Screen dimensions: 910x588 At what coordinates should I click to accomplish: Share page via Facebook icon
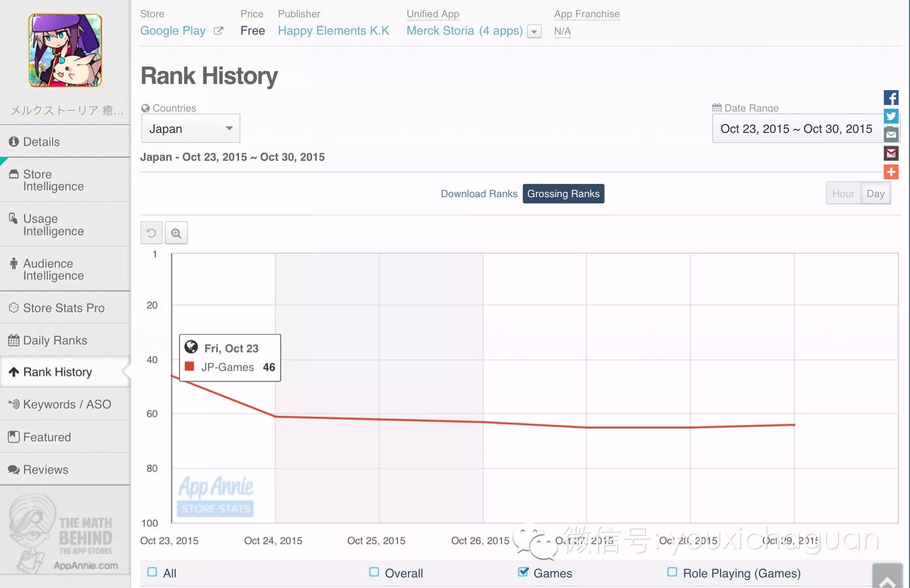[x=890, y=98]
